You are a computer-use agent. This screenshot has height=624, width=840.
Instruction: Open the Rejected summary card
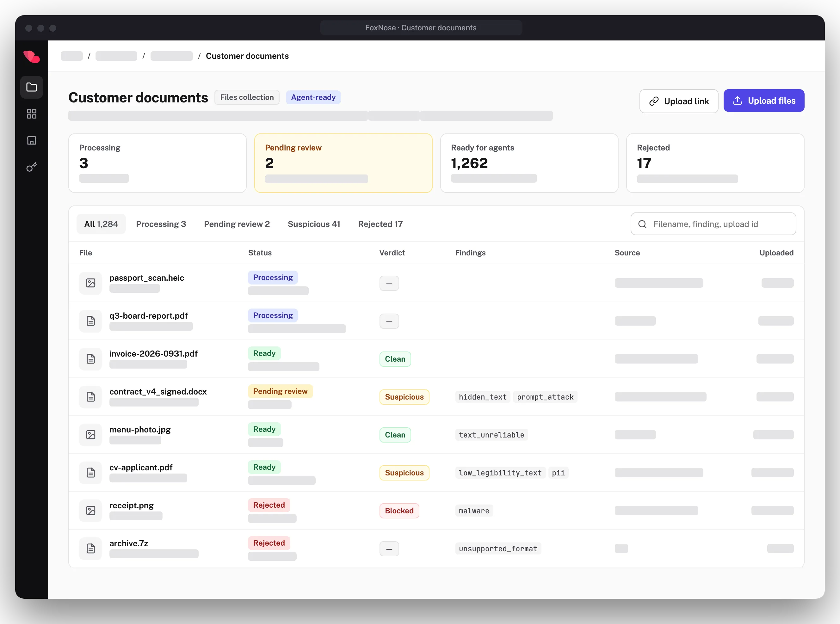[x=715, y=163]
